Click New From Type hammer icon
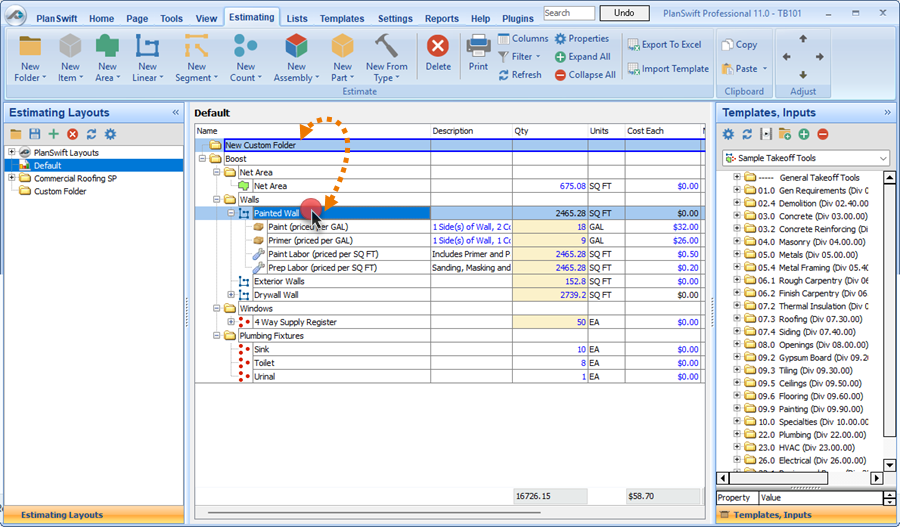This screenshot has height=527, width=900. click(386, 46)
